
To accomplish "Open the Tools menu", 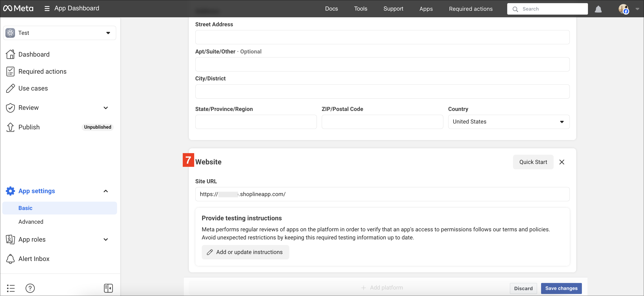I will click(x=361, y=9).
